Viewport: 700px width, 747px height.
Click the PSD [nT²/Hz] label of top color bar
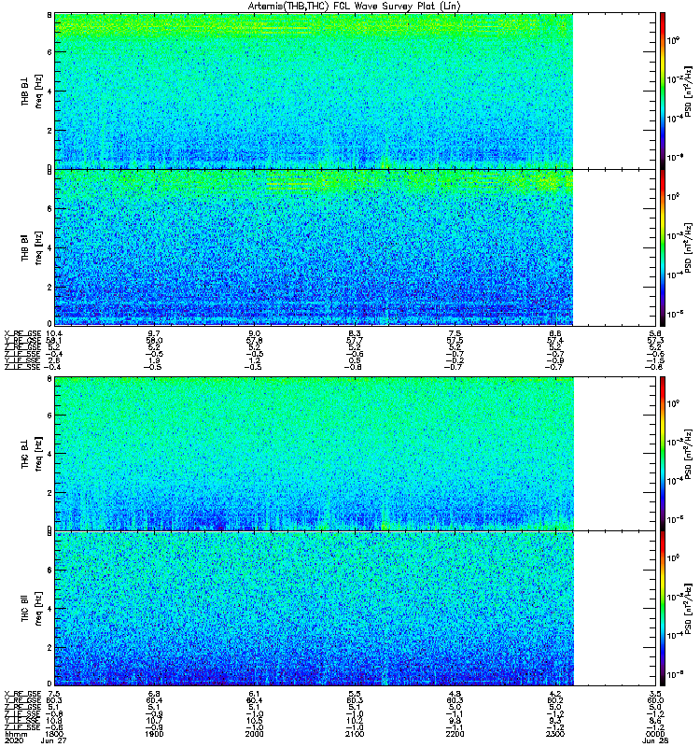pyautogui.click(x=688, y=92)
